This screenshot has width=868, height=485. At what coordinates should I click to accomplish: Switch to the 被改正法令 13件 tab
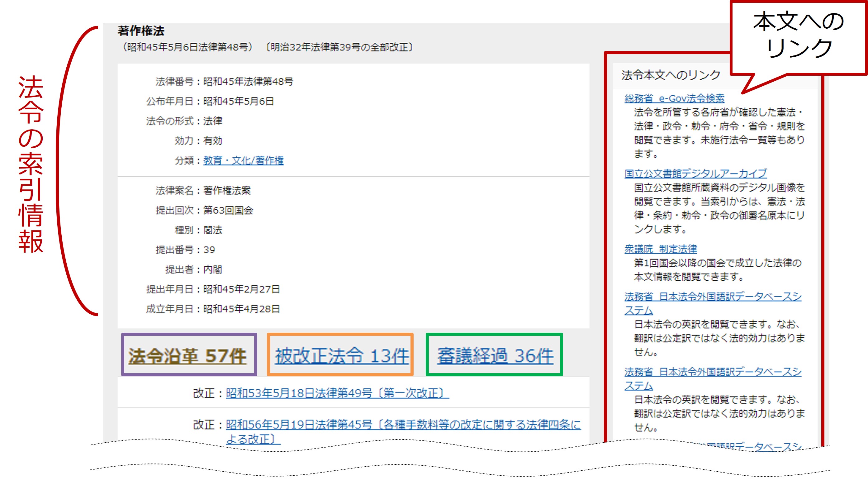click(341, 356)
